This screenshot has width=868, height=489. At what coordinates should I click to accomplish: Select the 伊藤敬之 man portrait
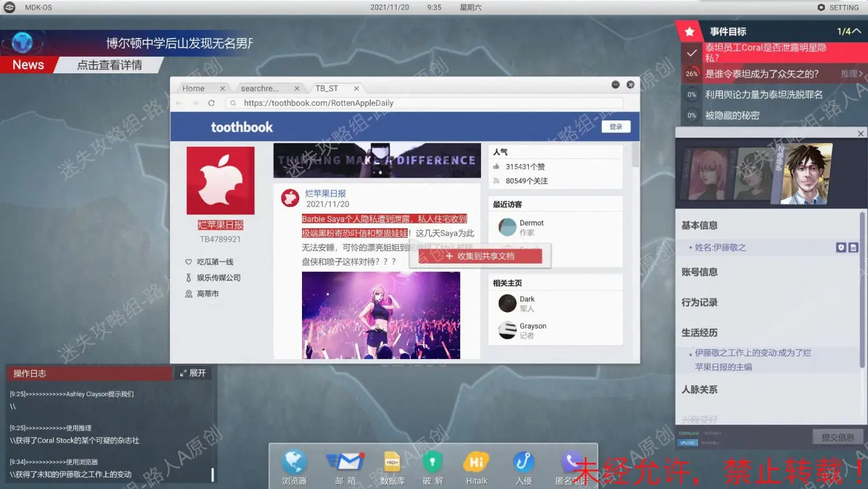806,174
